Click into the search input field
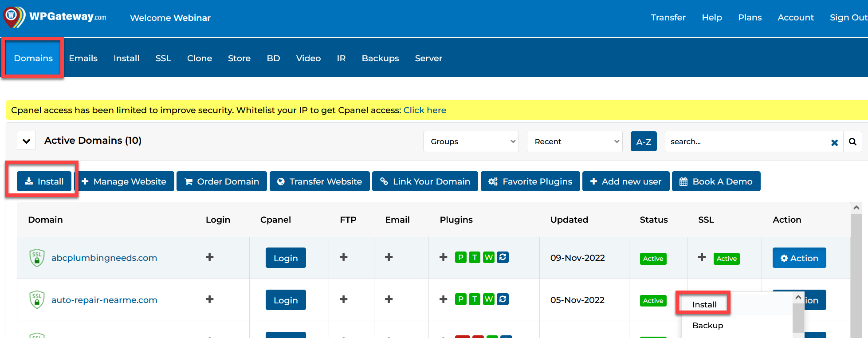Viewport: 868px width, 338px height. [745, 141]
